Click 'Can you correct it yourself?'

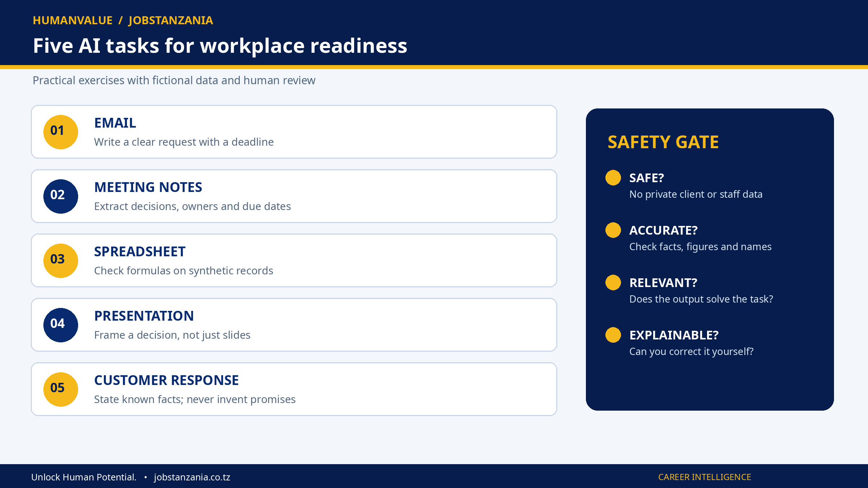691,352
